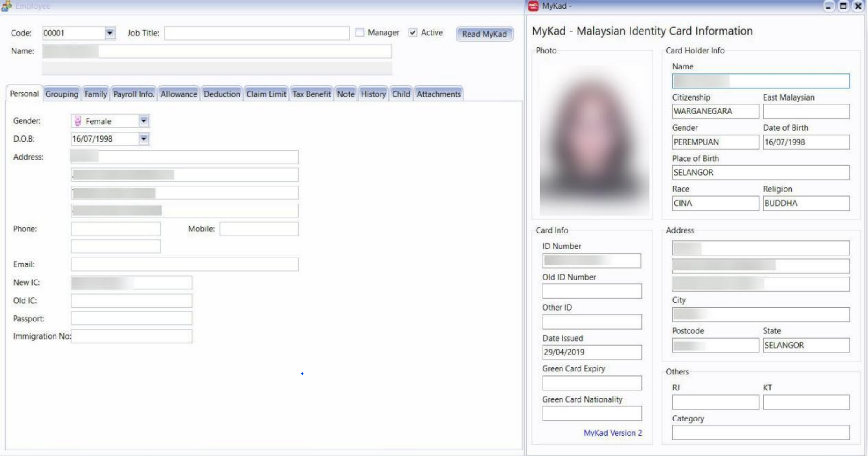Switch to the Payroll Info. tab

pos(133,94)
